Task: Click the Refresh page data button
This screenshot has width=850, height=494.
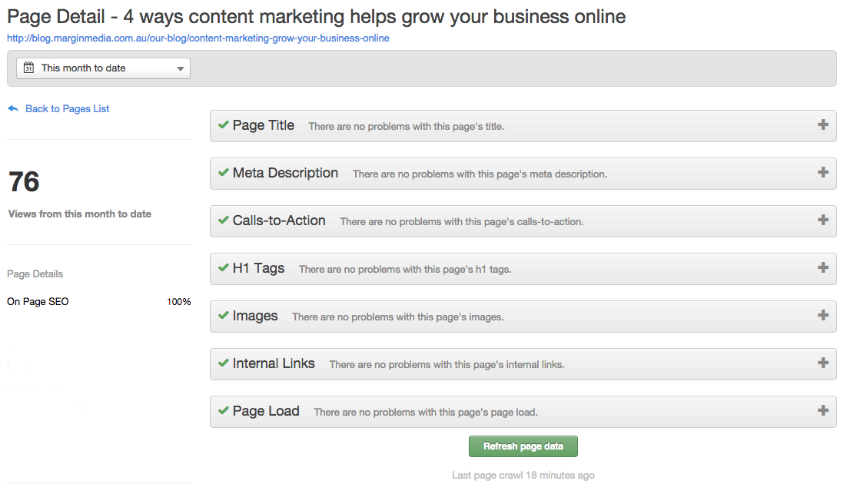Action: (x=523, y=446)
